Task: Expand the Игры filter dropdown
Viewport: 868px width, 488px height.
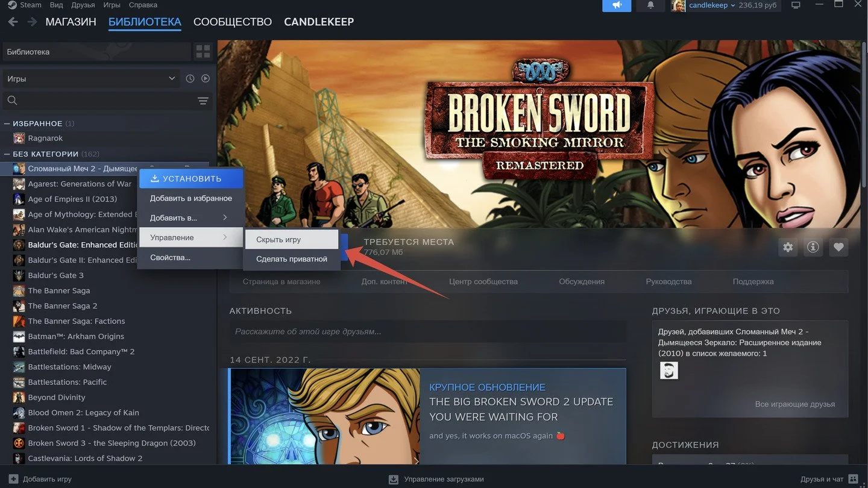Action: [x=91, y=78]
